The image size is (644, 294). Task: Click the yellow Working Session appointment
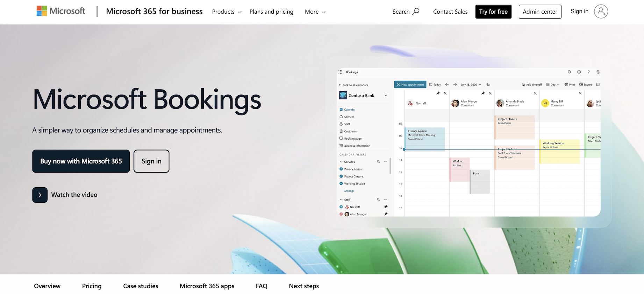pyautogui.click(x=560, y=152)
